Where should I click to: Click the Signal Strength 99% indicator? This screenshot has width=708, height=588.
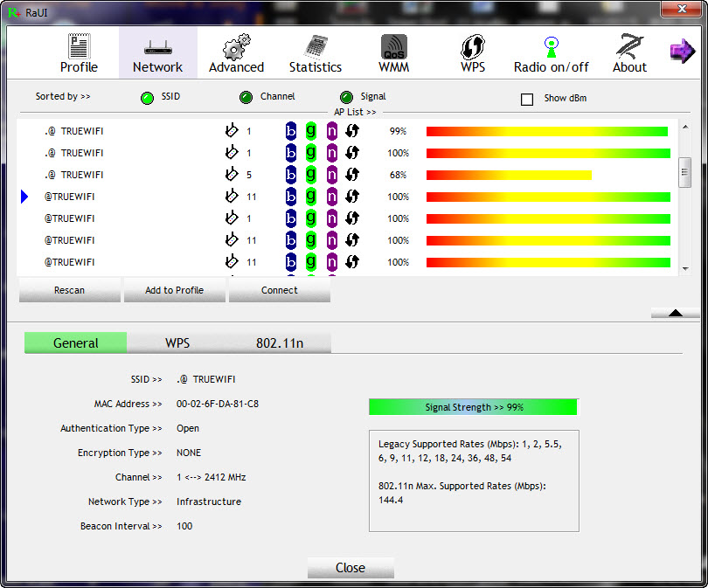click(x=473, y=407)
